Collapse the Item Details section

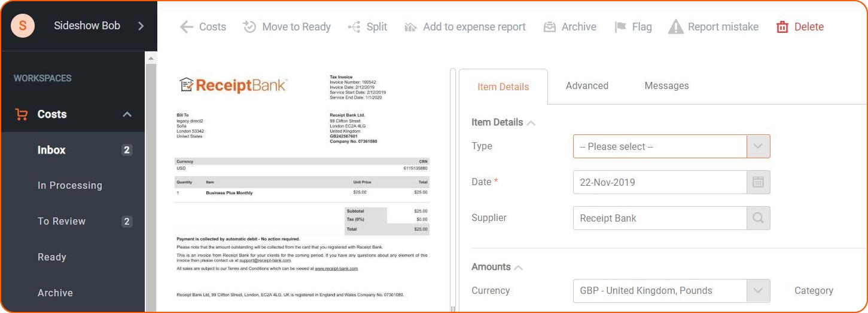click(x=531, y=122)
